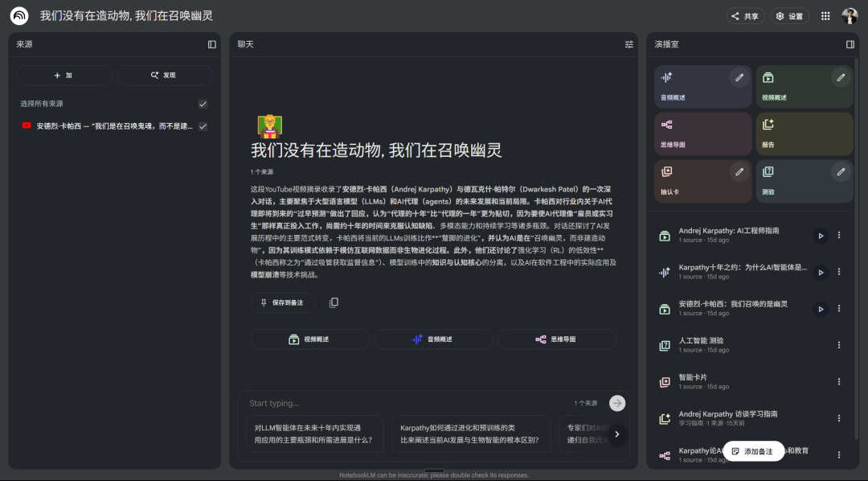Toggle the 选择所有来源 checkbox
The image size is (868, 481).
tap(203, 104)
